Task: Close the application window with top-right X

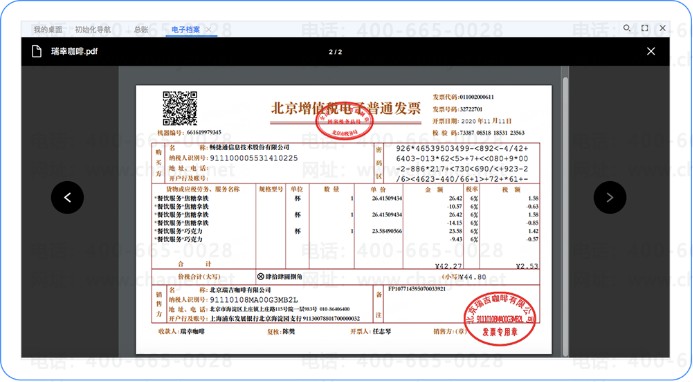Action: (x=663, y=28)
